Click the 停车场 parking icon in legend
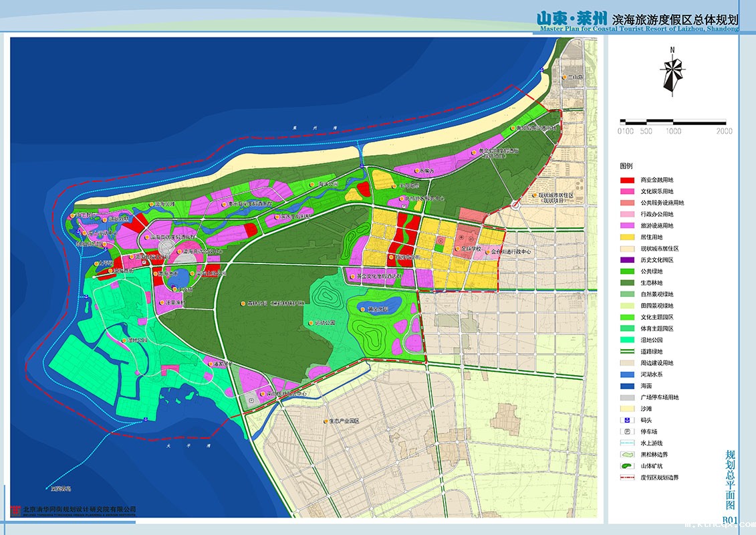Viewport: 756px width, 535px height. [626, 431]
